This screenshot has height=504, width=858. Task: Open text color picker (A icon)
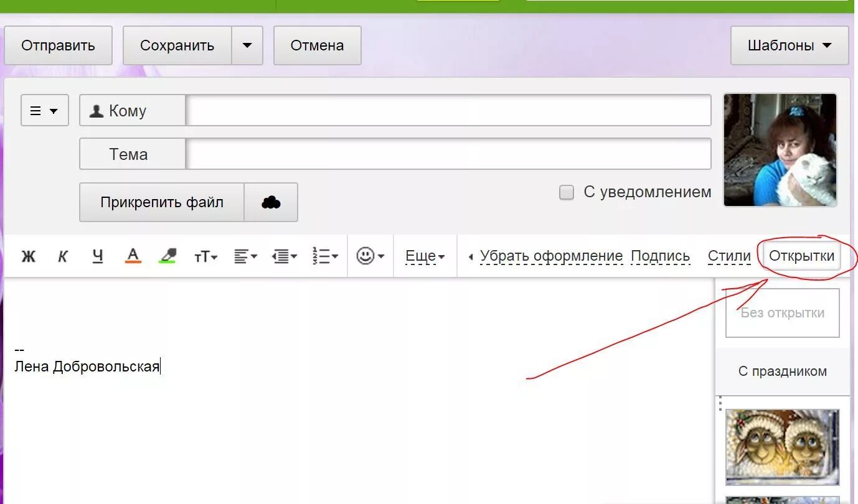click(x=133, y=256)
